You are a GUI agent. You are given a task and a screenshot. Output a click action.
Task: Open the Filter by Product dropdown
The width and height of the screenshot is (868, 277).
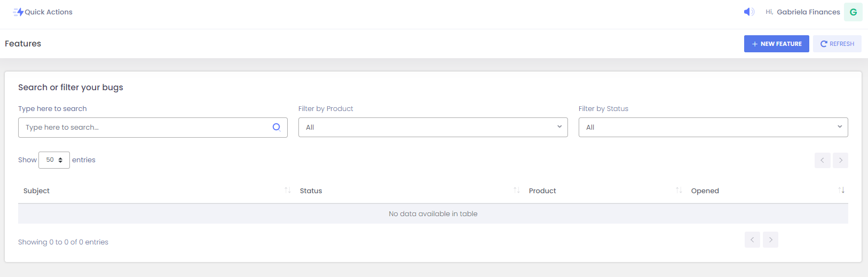pyautogui.click(x=432, y=127)
